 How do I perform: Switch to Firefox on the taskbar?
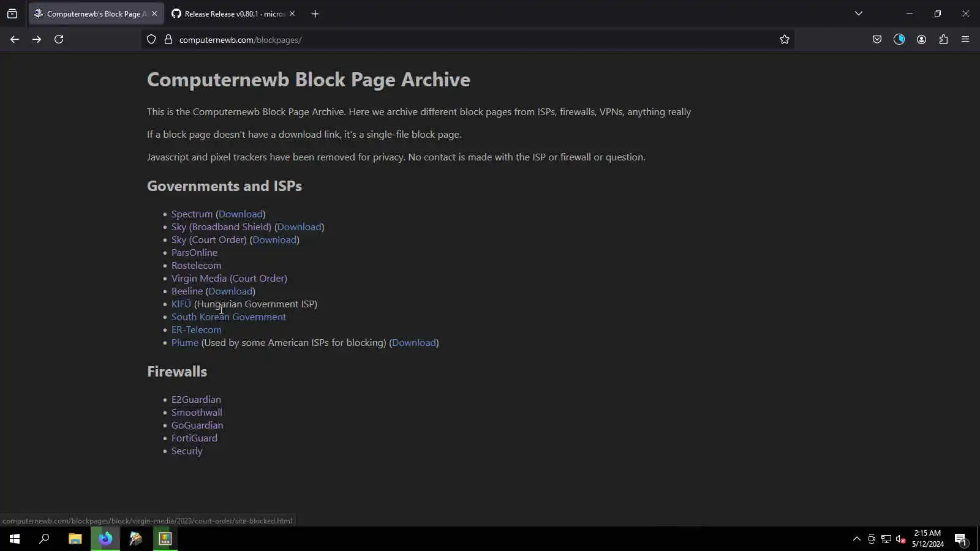coord(105,539)
